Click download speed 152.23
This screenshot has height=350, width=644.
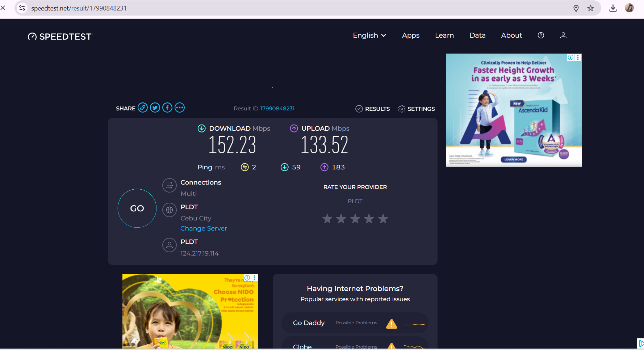click(x=233, y=145)
